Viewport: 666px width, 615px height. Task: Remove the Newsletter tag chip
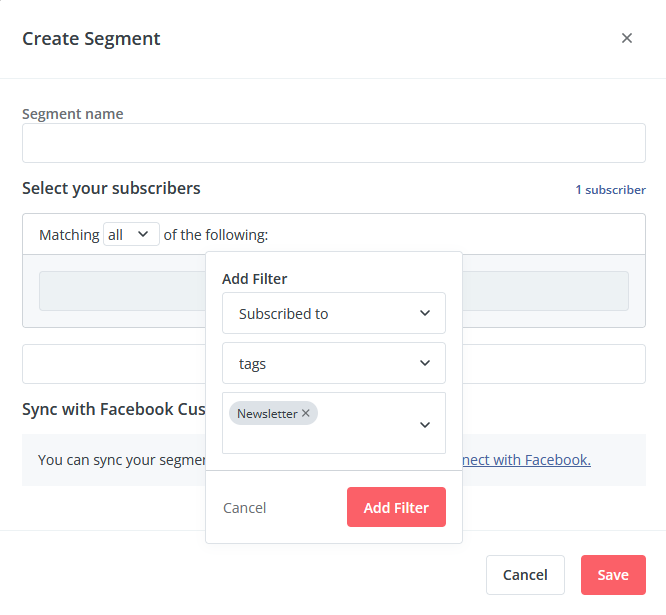pyautogui.click(x=305, y=413)
